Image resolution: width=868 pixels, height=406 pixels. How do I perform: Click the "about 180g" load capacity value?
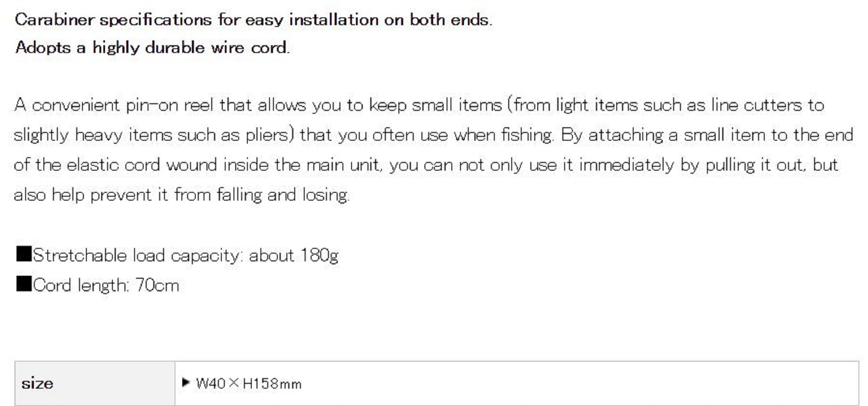(293, 255)
